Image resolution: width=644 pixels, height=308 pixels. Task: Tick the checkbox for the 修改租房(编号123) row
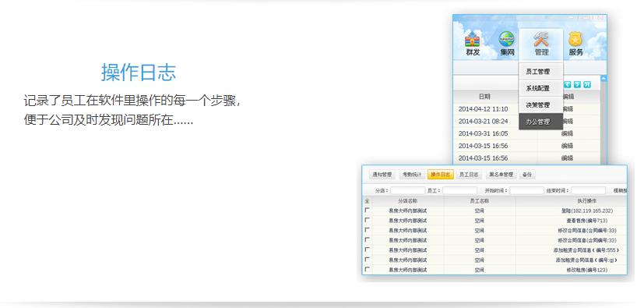click(x=368, y=269)
